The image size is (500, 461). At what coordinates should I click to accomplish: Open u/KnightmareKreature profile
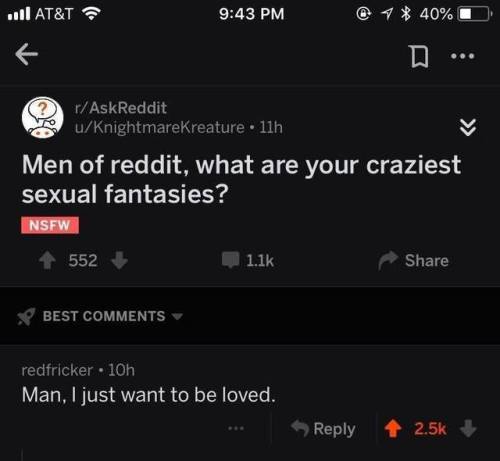click(160, 127)
